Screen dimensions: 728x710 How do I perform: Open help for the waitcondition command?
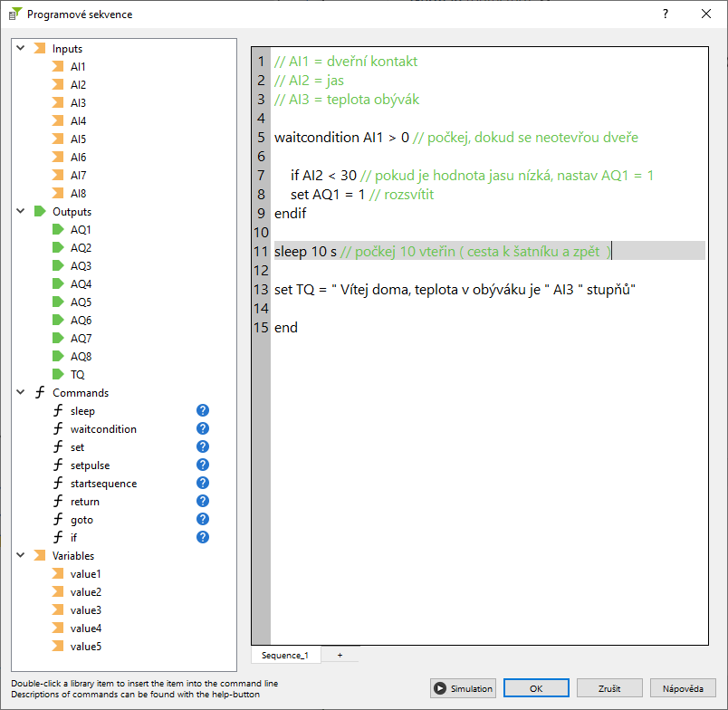(x=203, y=429)
